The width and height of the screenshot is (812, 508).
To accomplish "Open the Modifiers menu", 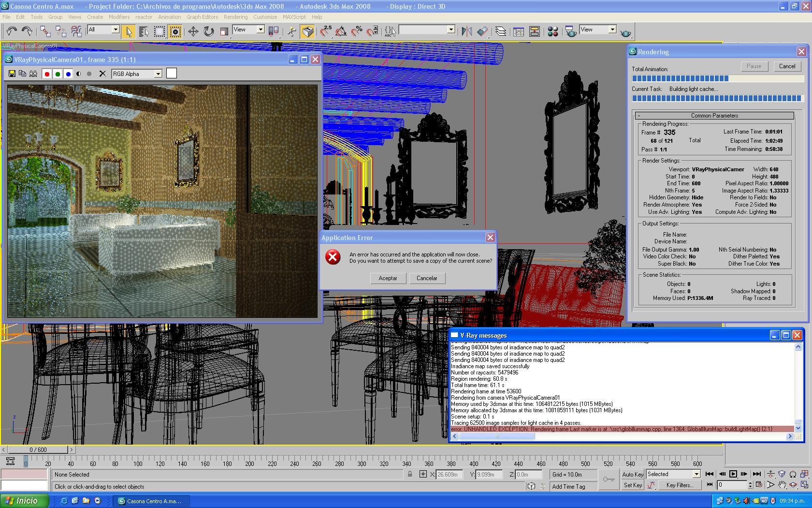I will click(119, 17).
